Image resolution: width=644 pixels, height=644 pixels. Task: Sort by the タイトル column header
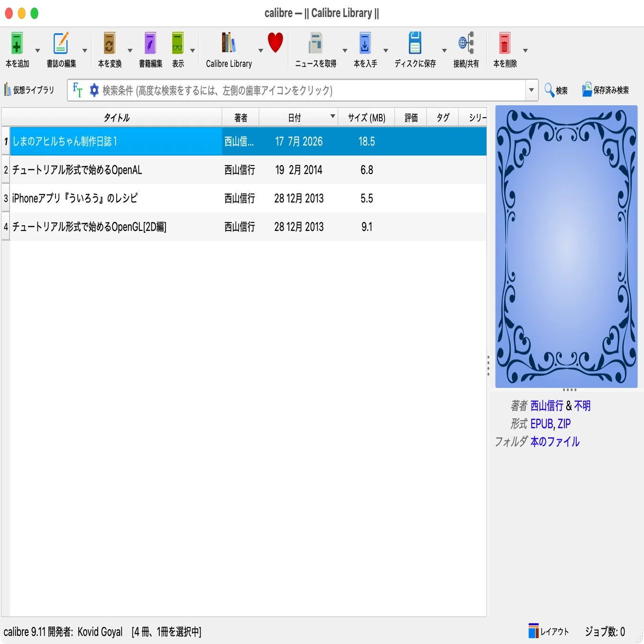(116, 118)
